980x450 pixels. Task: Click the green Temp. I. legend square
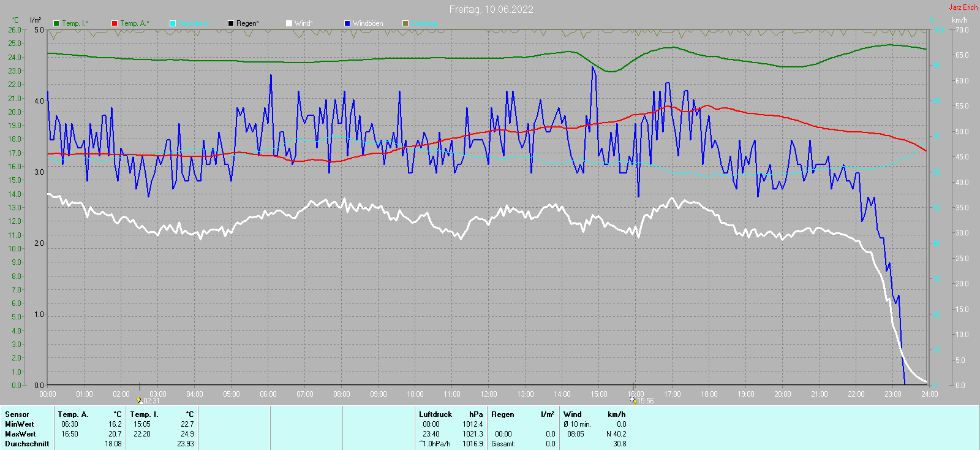coord(56,23)
